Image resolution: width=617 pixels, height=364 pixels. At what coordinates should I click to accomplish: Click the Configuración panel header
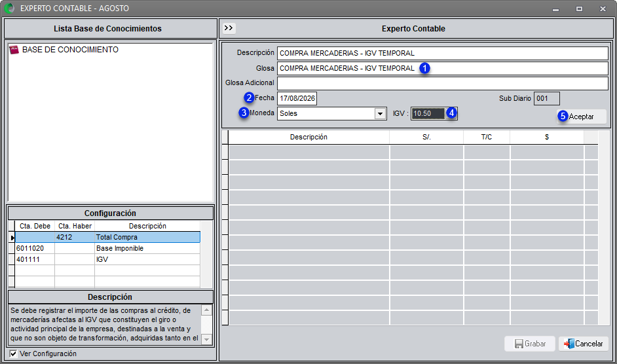click(110, 213)
